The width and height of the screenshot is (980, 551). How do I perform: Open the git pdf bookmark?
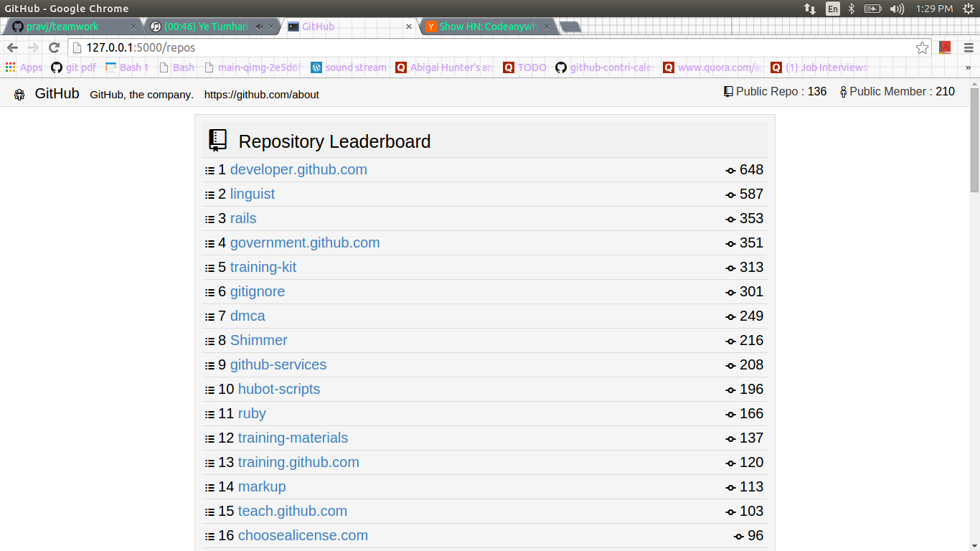(73, 67)
